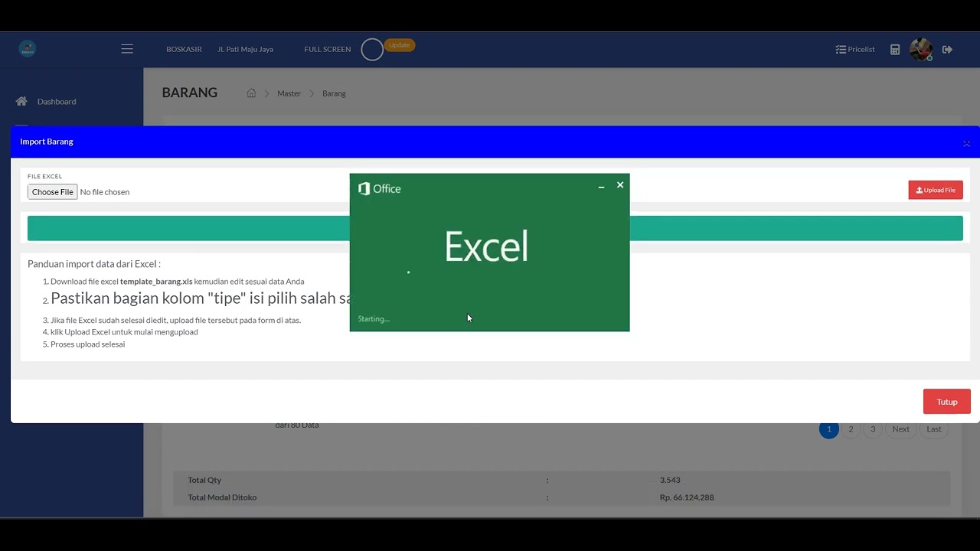Go to page 3 in the pagination
The width and height of the screenshot is (980, 551).
click(873, 429)
